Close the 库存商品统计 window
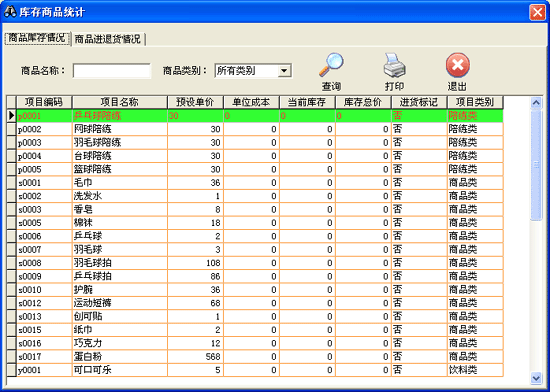The width and height of the screenshot is (550, 392). [x=537, y=12]
